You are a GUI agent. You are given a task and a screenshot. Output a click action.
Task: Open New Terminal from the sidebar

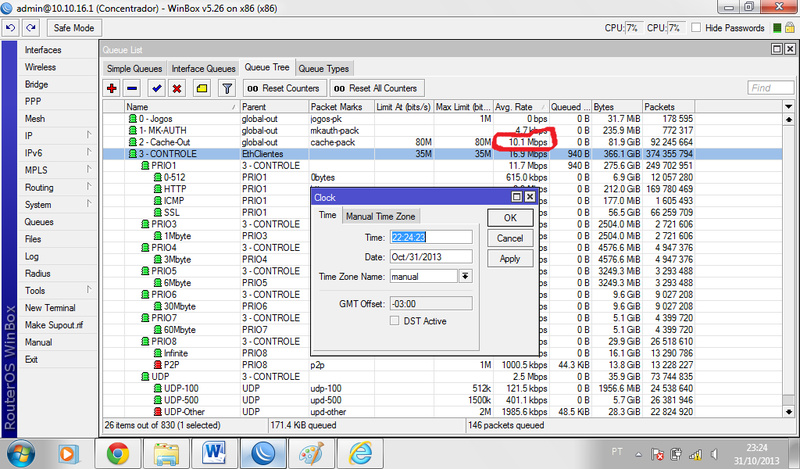pyautogui.click(x=50, y=308)
